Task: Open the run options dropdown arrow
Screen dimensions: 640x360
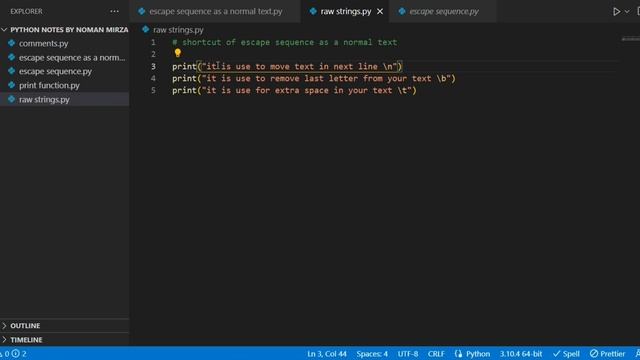Action: 627,11
